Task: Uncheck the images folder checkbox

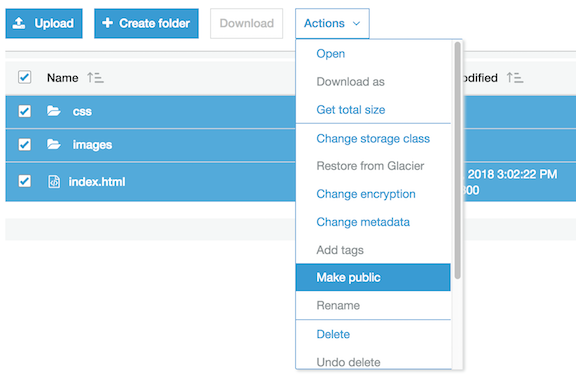Action: tap(25, 144)
